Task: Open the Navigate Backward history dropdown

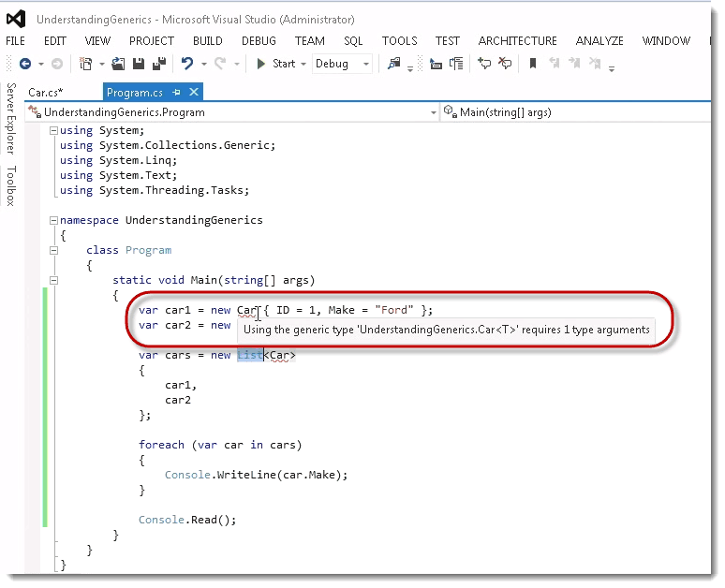Action: pyautogui.click(x=41, y=64)
